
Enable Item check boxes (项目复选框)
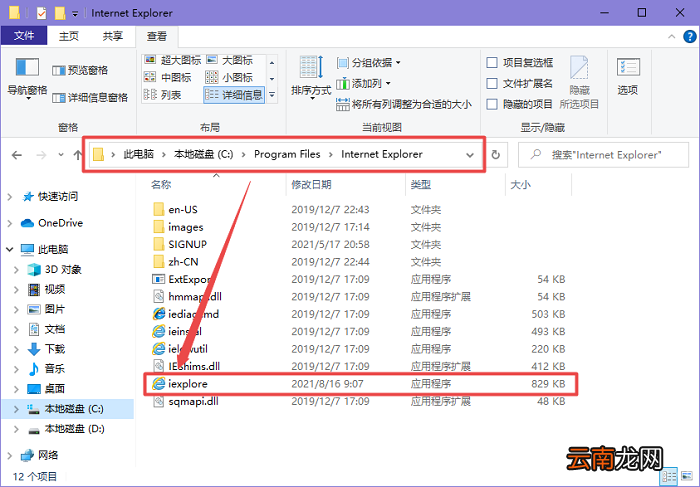pyautogui.click(x=492, y=62)
